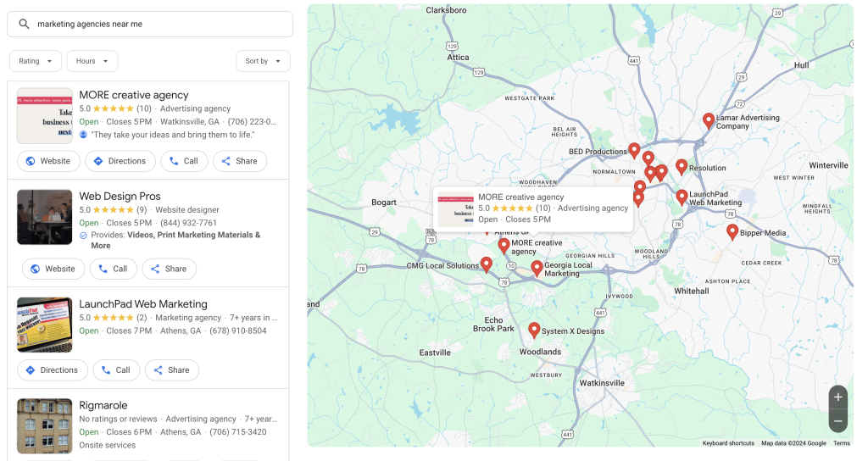Select MORE creative agency map pin
This screenshot has height=461, width=868.
click(504, 245)
